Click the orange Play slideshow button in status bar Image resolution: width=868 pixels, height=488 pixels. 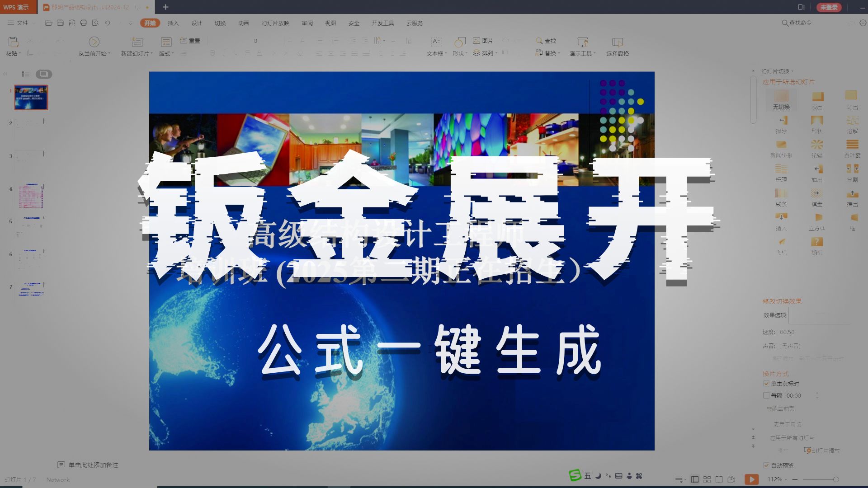pos(751,479)
